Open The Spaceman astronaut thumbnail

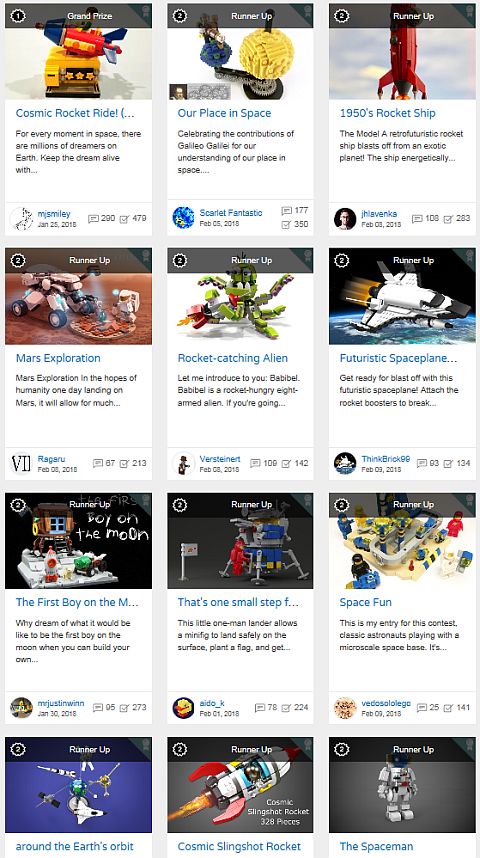pos(402,785)
